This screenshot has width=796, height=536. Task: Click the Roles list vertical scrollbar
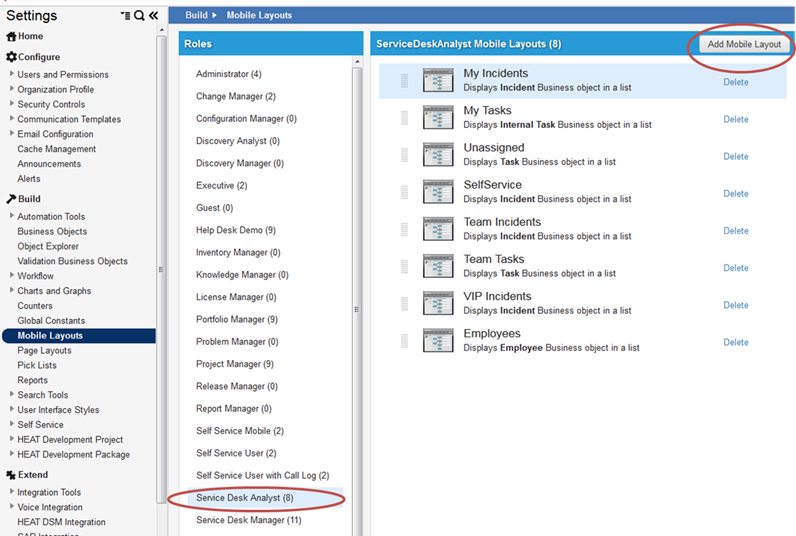tap(358, 300)
